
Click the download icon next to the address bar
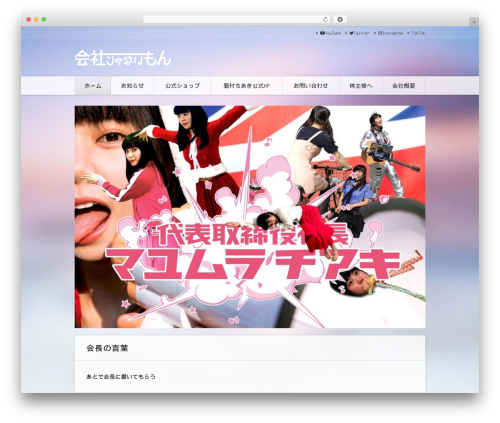pyautogui.click(x=340, y=20)
